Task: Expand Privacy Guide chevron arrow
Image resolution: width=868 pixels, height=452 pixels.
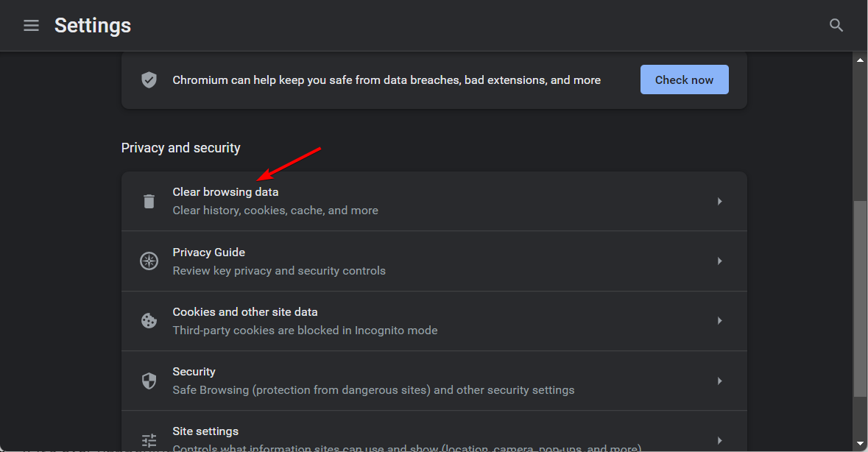Action: [719, 261]
